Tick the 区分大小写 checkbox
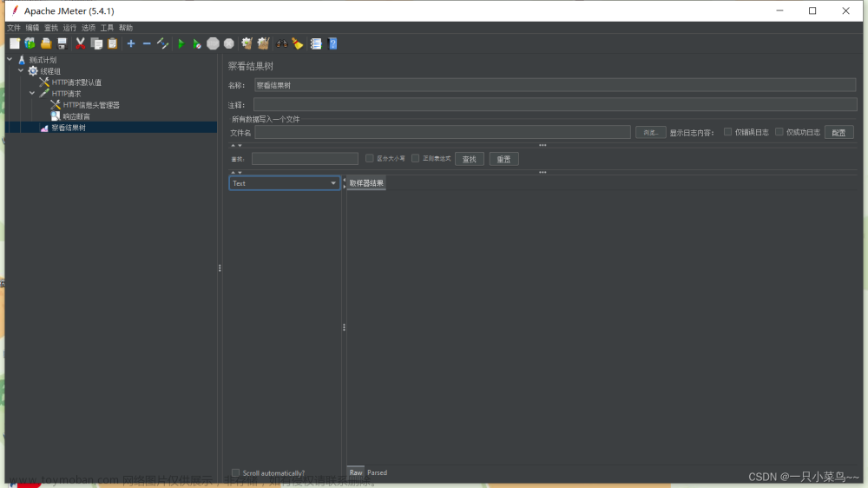 (369, 158)
